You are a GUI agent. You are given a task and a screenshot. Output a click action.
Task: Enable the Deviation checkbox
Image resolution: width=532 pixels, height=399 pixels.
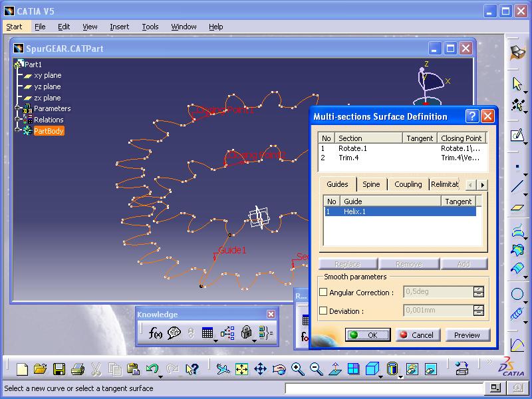click(x=324, y=311)
